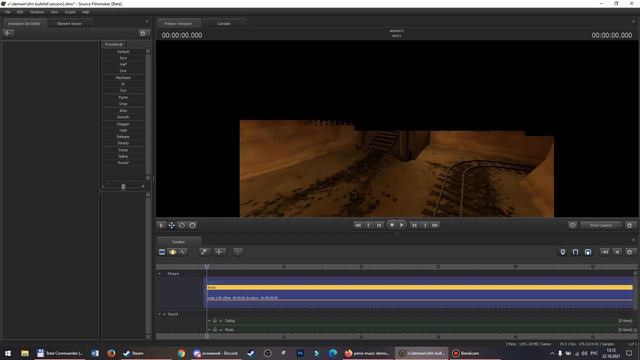Toggle viewport lighting icon beside Work Camera
This screenshot has height=360, width=640.
[x=572, y=225]
